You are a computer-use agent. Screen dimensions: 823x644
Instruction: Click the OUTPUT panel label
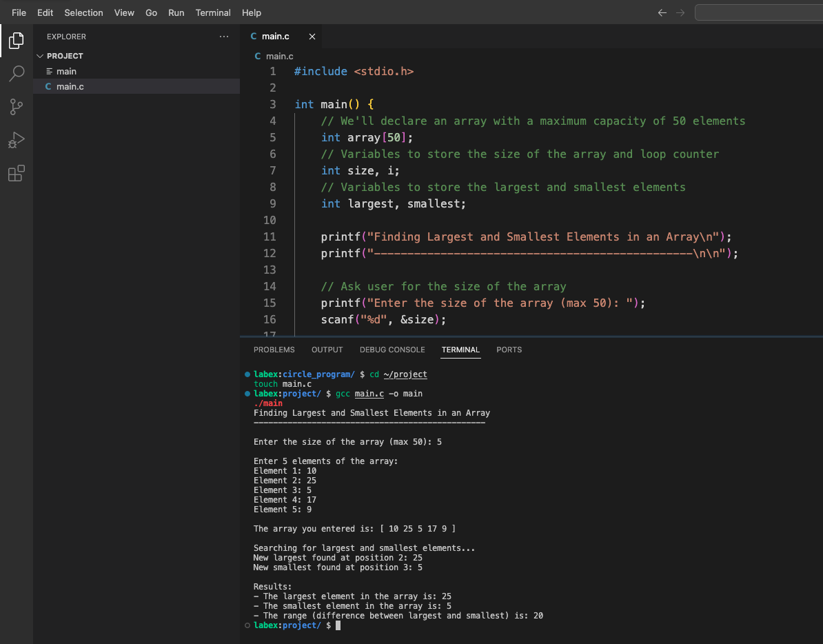[x=327, y=350]
